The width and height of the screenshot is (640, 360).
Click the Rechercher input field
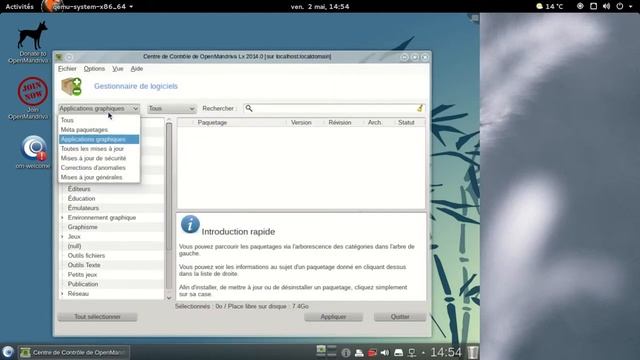coord(334,108)
